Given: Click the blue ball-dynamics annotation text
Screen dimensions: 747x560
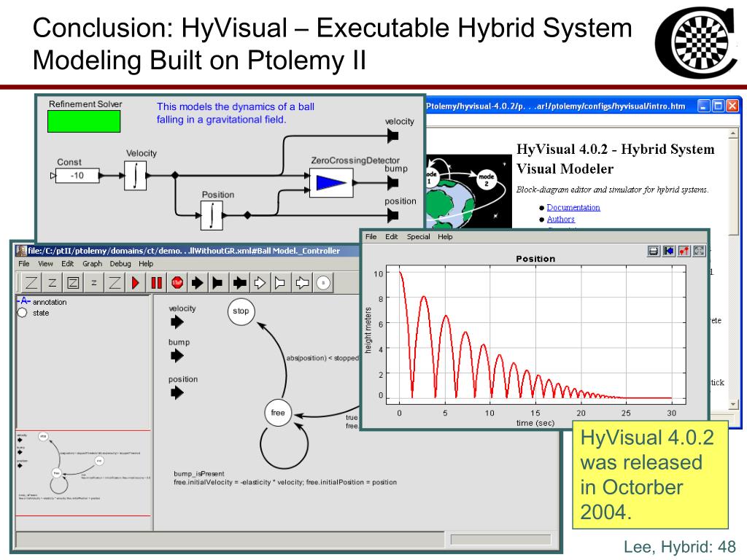Looking at the screenshot, I should pyautogui.click(x=236, y=113).
